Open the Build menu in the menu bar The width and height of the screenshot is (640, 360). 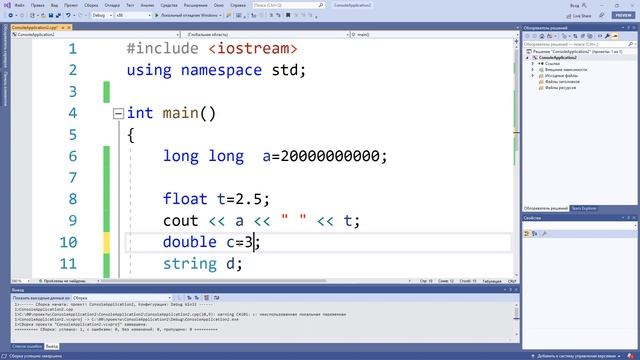(91, 5)
